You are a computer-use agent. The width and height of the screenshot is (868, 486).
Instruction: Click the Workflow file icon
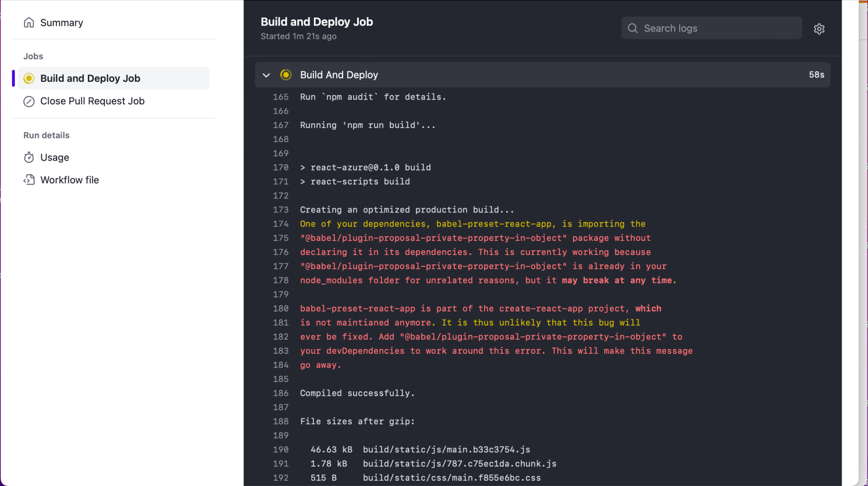pos(29,180)
